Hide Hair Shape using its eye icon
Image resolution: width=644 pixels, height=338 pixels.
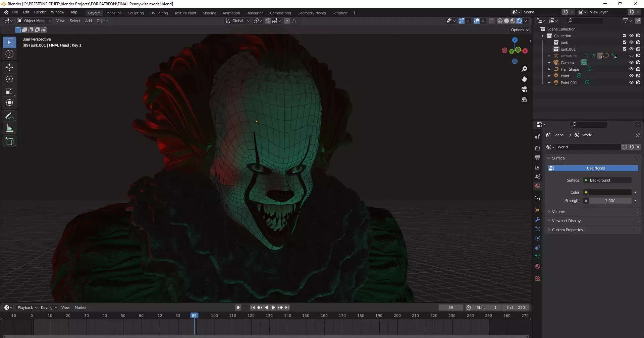(631, 69)
